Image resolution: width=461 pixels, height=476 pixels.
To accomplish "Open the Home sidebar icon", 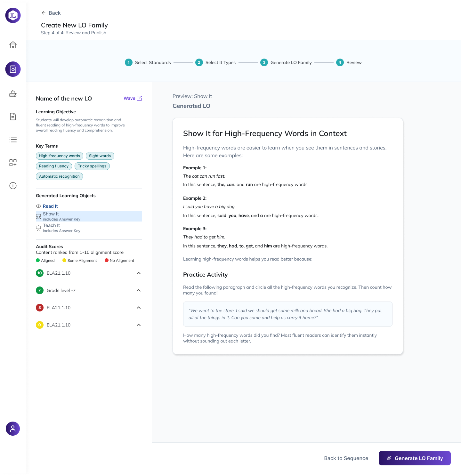I will [x=13, y=45].
